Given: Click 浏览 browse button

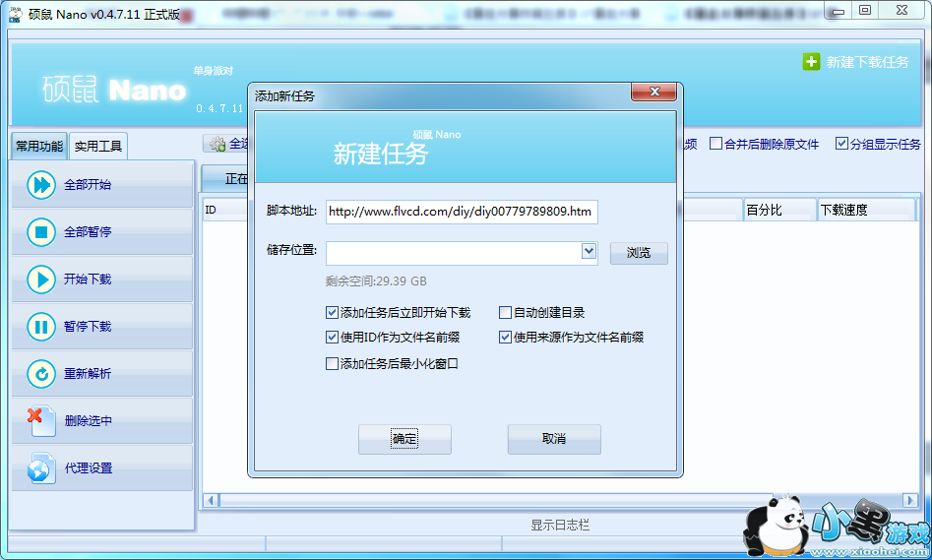Looking at the screenshot, I should [x=639, y=253].
